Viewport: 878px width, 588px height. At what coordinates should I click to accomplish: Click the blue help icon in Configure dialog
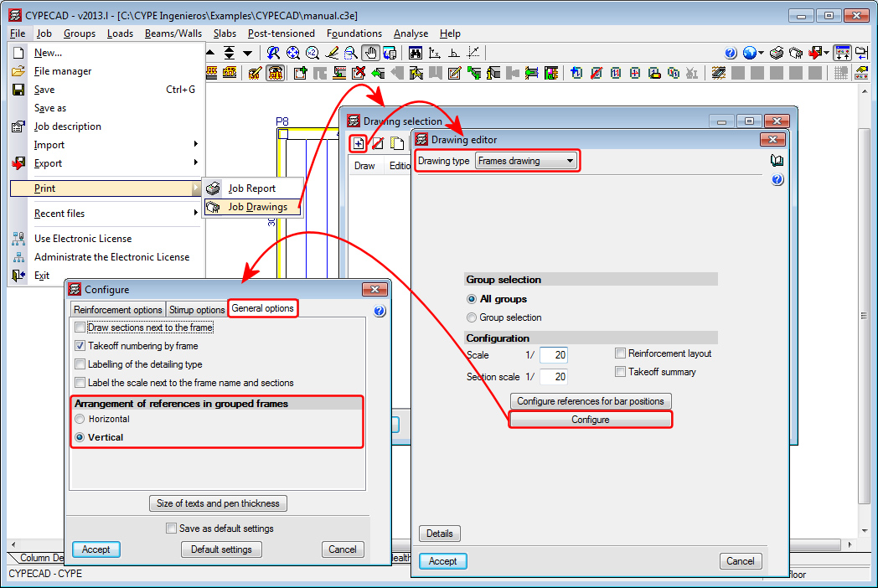click(380, 311)
